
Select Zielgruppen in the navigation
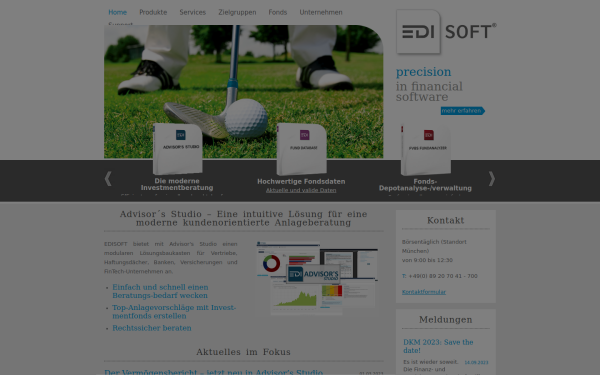pyautogui.click(x=237, y=12)
